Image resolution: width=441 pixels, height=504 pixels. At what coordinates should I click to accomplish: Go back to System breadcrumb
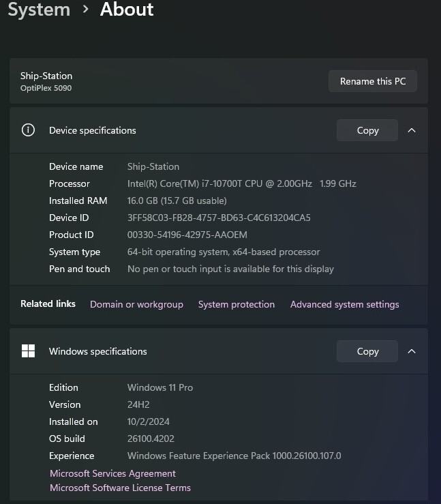point(39,10)
